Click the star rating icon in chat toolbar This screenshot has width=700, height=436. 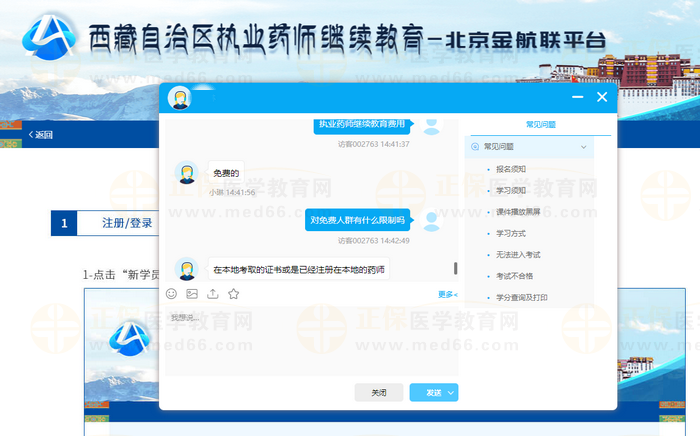click(x=234, y=294)
